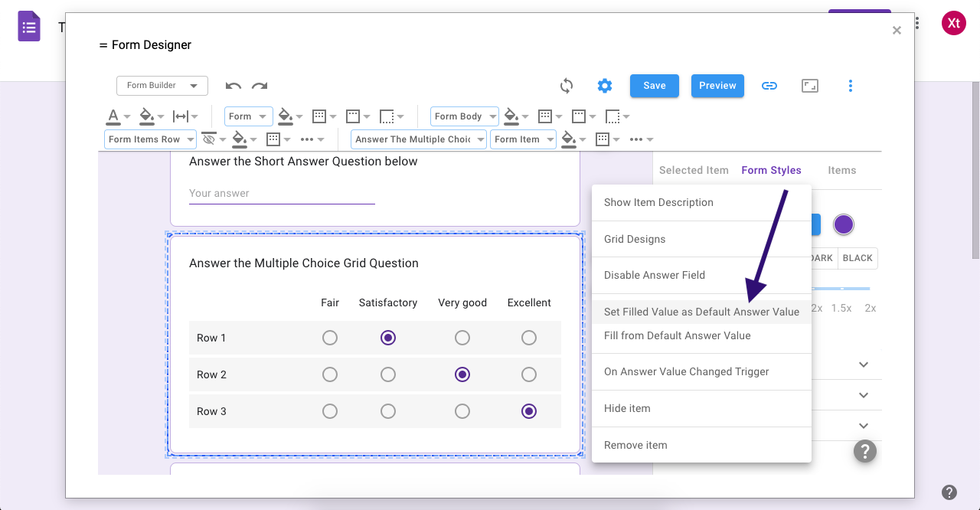Select Excellent radio for Row 3
The height and width of the screenshot is (510, 980).
(x=529, y=411)
